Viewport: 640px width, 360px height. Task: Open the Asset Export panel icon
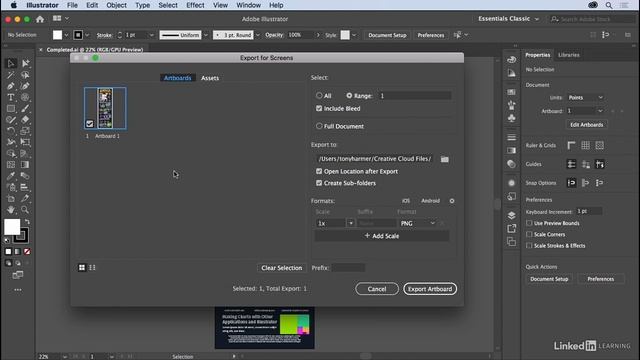(511, 229)
